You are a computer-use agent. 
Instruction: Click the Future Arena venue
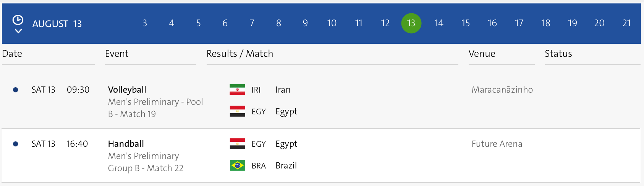[x=497, y=144]
